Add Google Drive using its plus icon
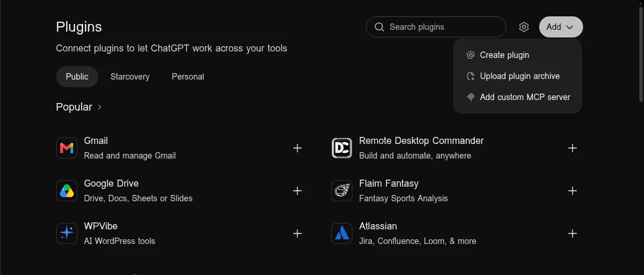Image resolution: width=644 pixels, height=275 pixels. 297,191
